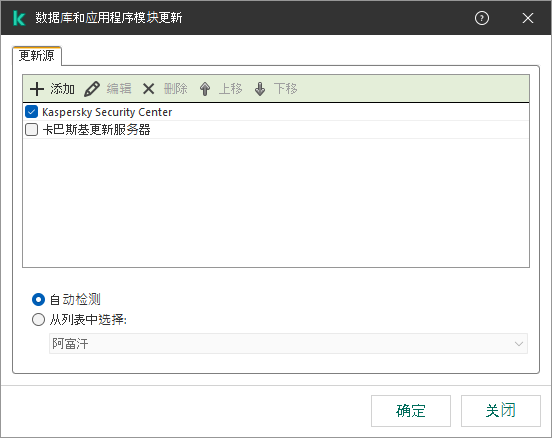This screenshot has height=438, width=552.
Task: Click the Kaspersky logo in title bar
Action: pyautogui.click(x=19, y=18)
